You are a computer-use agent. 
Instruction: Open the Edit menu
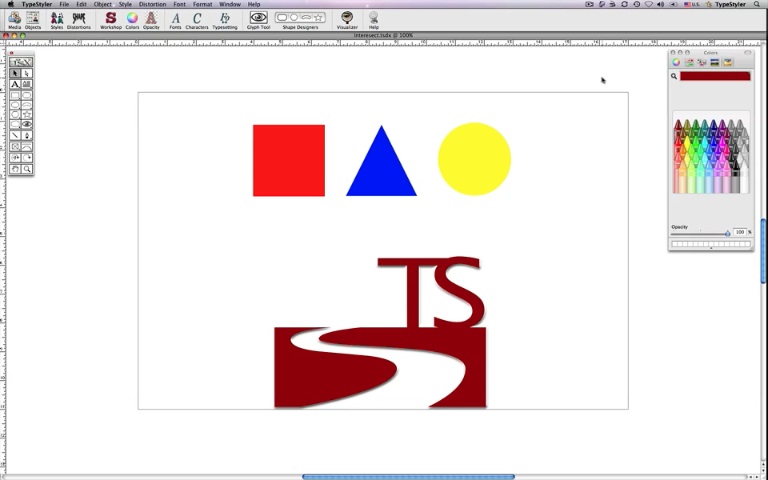[x=81, y=4]
